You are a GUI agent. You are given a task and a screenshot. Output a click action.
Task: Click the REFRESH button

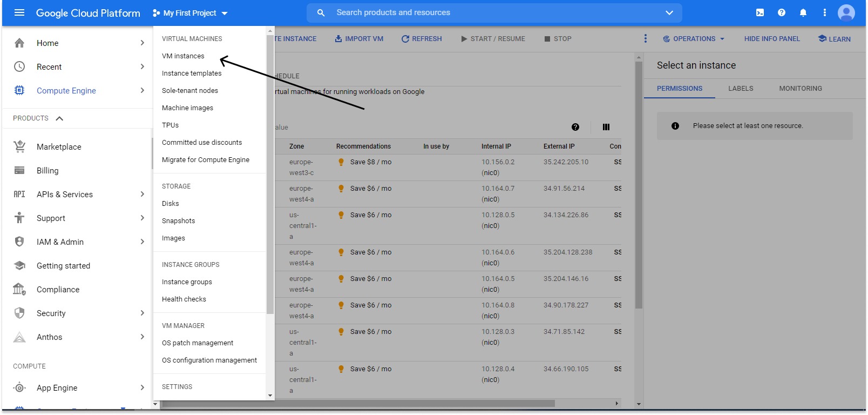pyautogui.click(x=422, y=39)
